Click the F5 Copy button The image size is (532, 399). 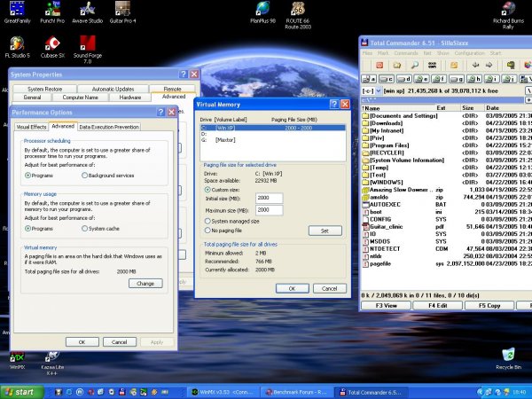tap(489, 306)
